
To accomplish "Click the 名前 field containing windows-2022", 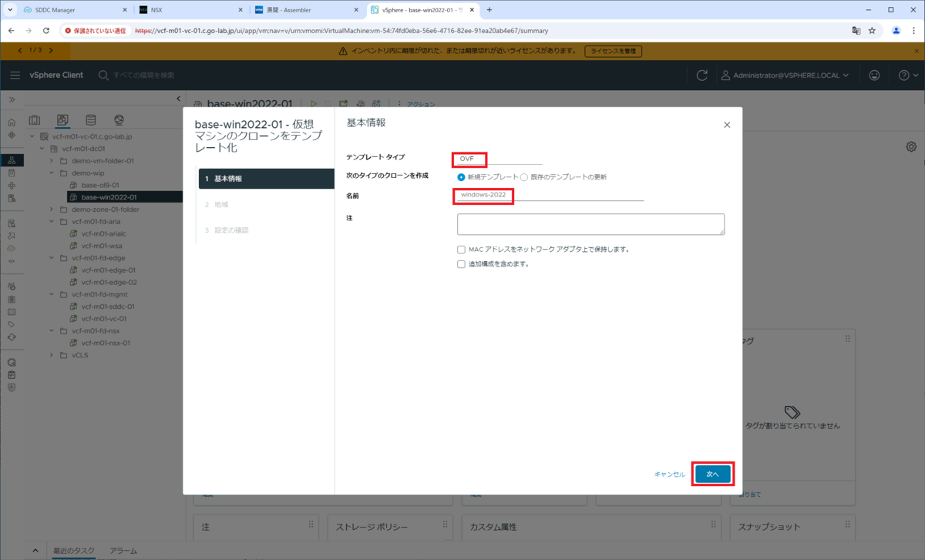I will pyautogui.click(x=550, y=195).
